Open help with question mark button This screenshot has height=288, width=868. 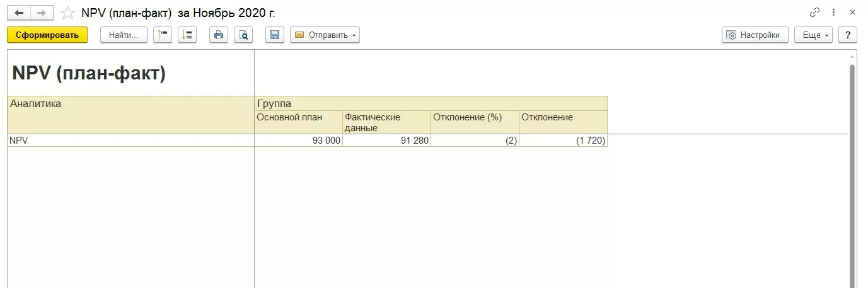point(848,35)
